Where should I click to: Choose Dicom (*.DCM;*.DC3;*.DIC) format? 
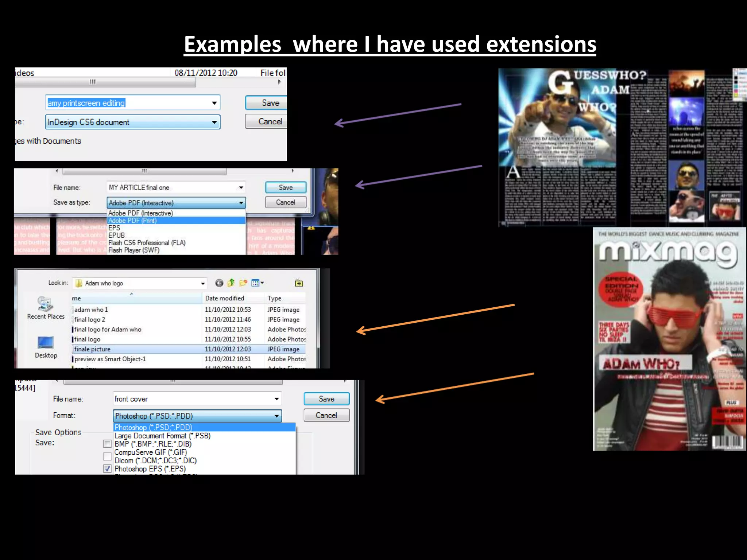tap(204, 460)
